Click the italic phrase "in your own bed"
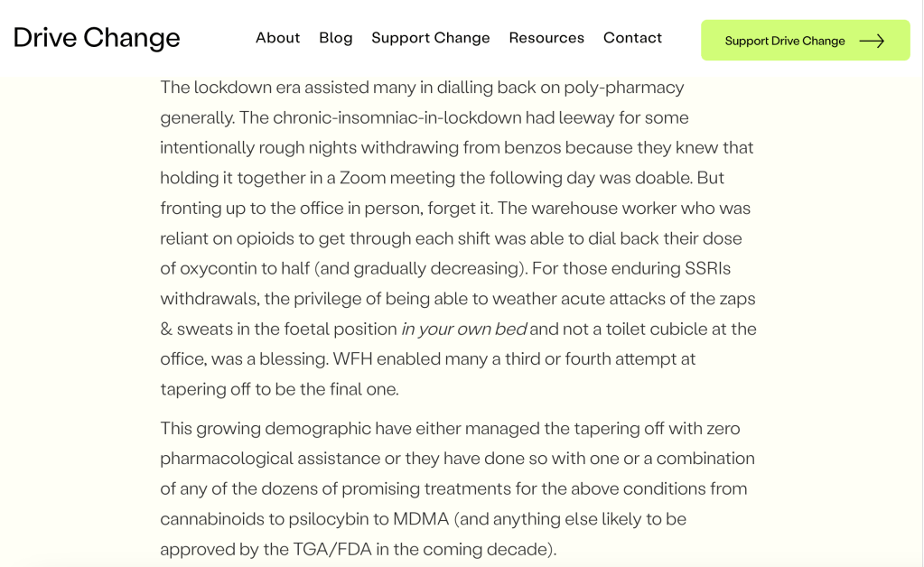 point(463,329)
